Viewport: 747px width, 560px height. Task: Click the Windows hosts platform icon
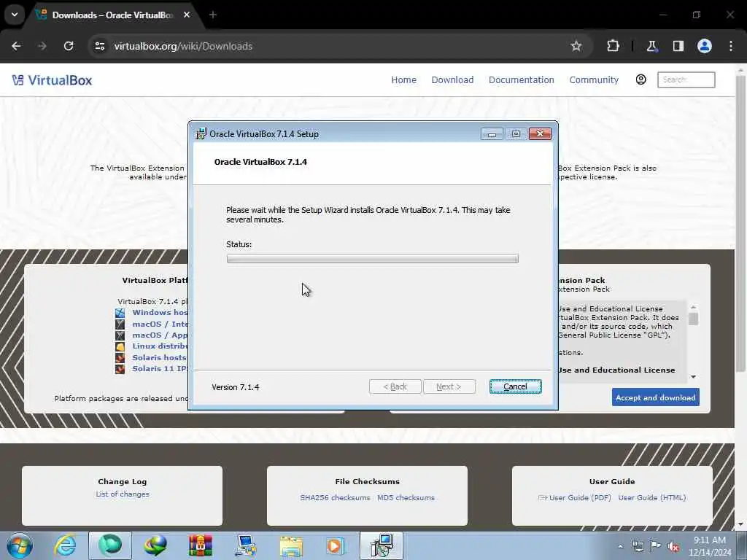pyautogui.click(x=120, y=313)
